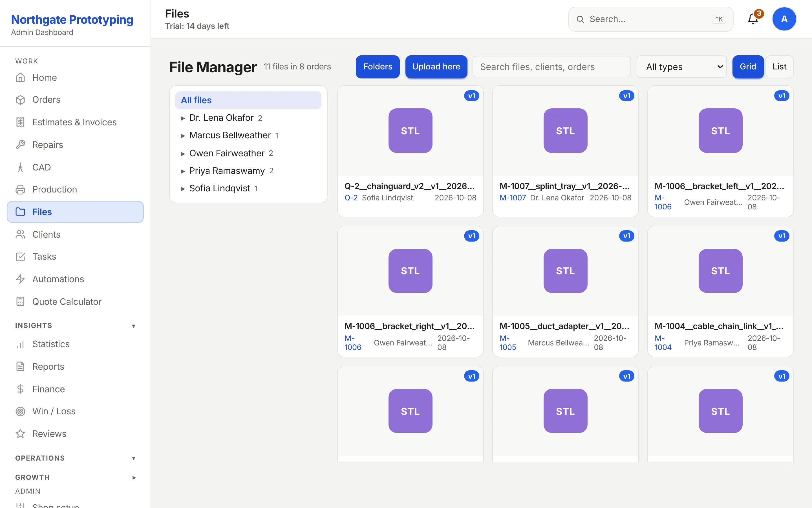Click Statistics bar chart icon

click(x=21, y=344)
